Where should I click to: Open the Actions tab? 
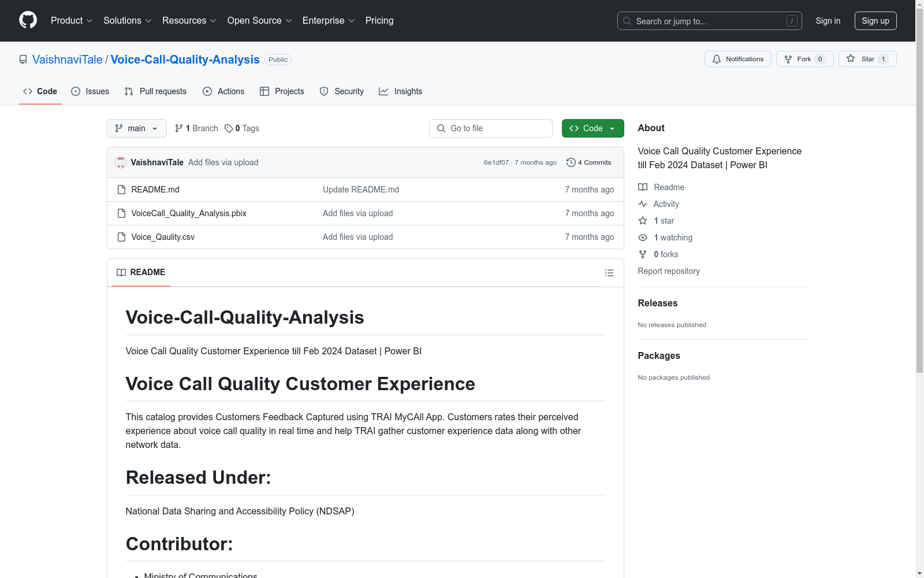pyautogui.click(x=223, y=91)
